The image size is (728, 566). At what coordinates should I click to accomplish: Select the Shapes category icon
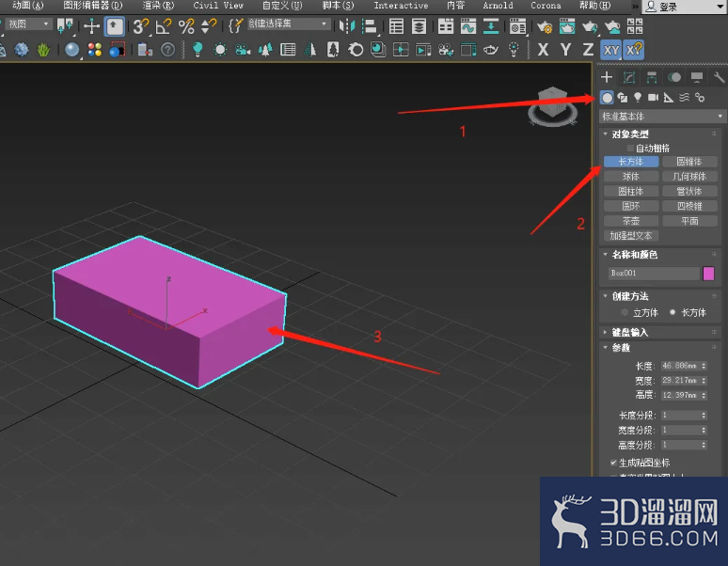tap(623, 98)
